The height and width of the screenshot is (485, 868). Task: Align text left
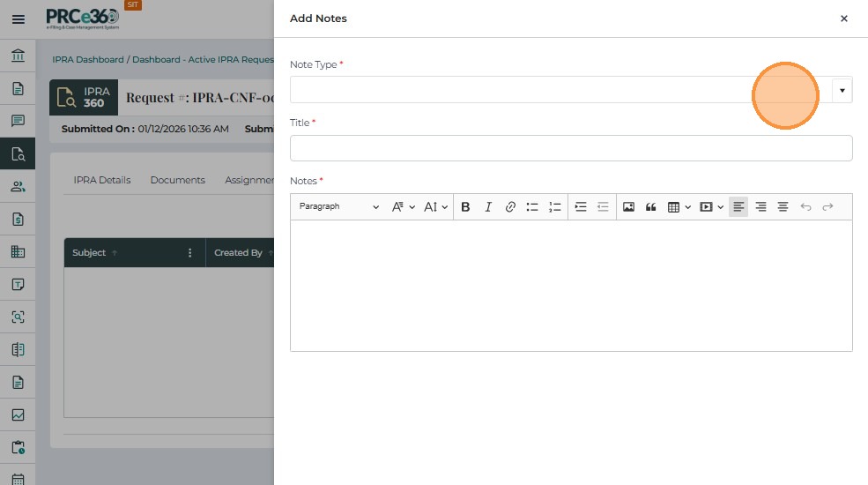[x=738, y=206]
